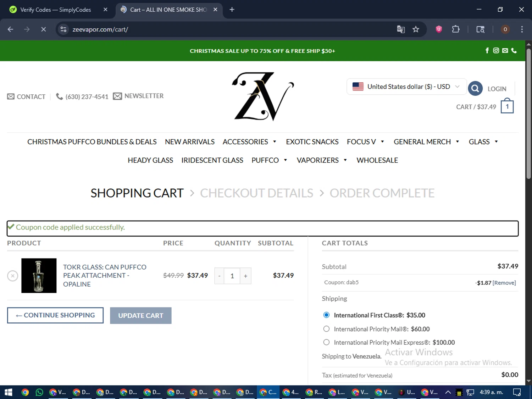This screenshot has height=399, width=532.
Task: Click the Christmas sale banner text
Action: (x=262, y=51)
